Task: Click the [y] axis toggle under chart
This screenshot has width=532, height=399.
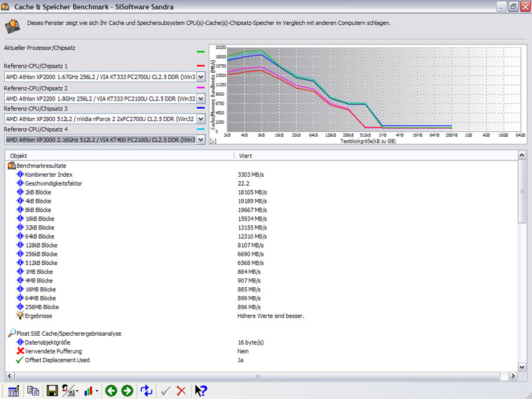Action: [x=213, y=141]
